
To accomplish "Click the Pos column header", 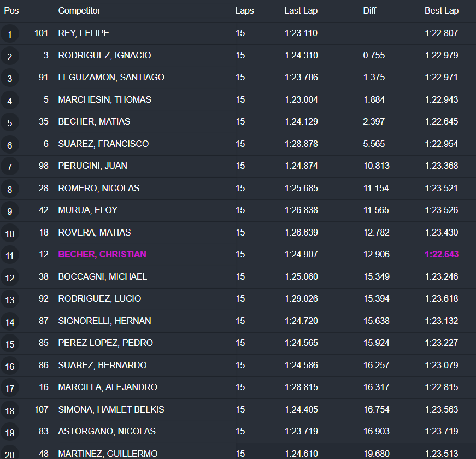I will point(11,11).
